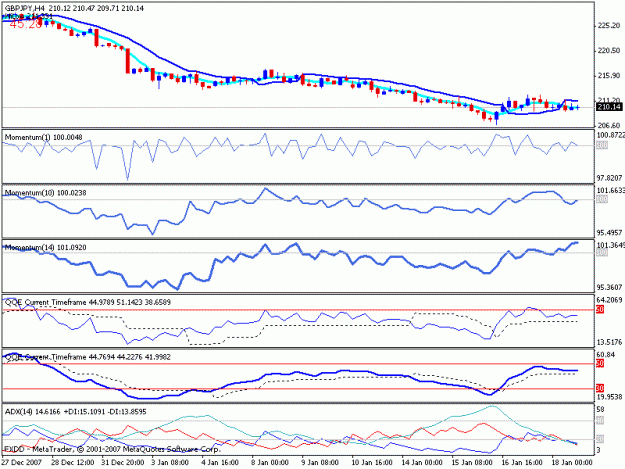
Task: Select the 206.60 price axis label
Action: coord(609,126)
